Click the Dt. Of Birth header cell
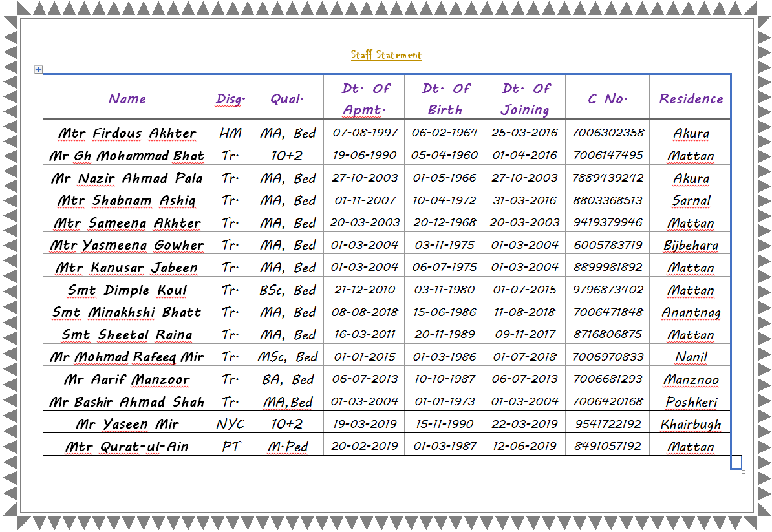Image resolution: width=772 pixels, height=532 pixels. coord(444,99)
